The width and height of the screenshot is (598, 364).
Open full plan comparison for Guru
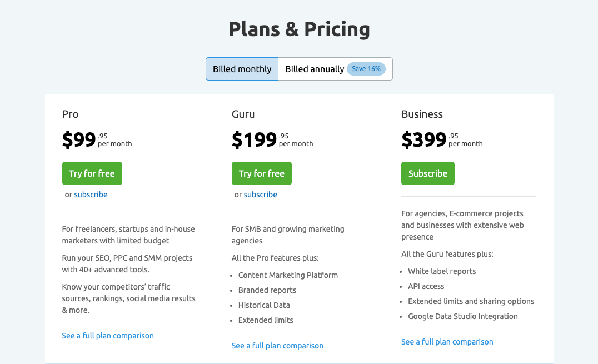click(277, 346)
